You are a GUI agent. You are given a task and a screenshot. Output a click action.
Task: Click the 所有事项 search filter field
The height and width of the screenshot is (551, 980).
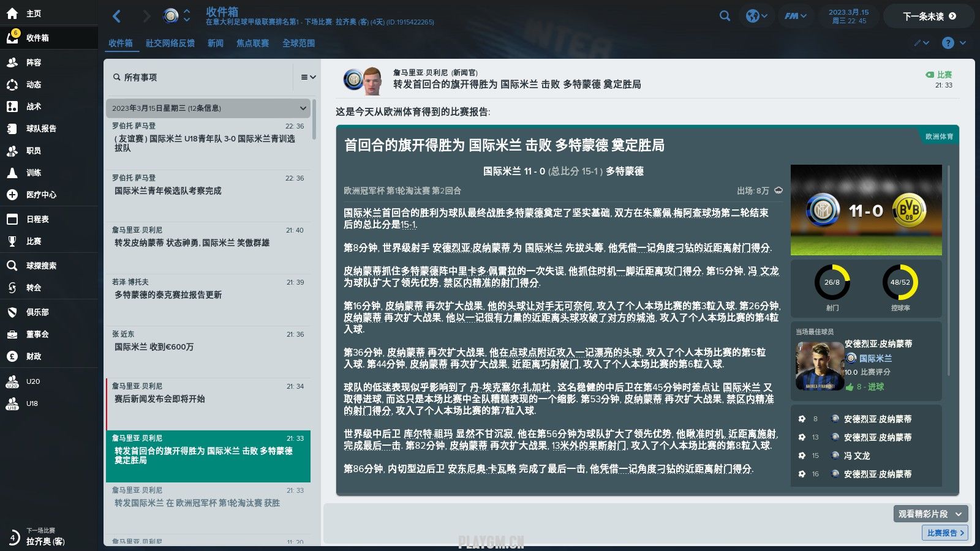199,77
